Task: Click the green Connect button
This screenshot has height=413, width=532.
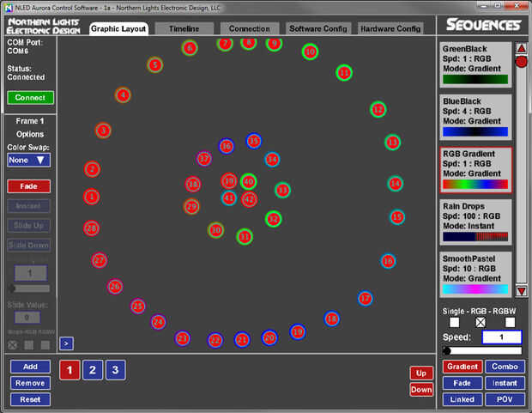Action: [30, 98]
